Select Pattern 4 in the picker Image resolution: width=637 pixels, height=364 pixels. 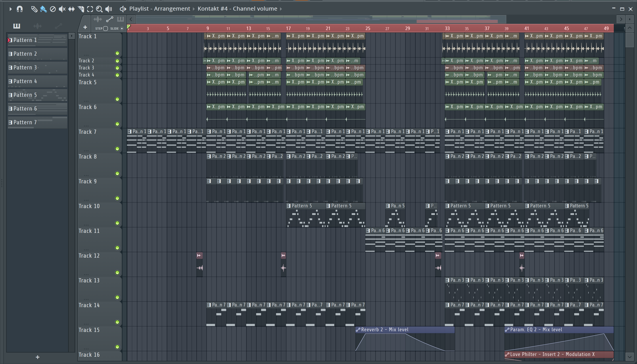click(x=38, y=81)
